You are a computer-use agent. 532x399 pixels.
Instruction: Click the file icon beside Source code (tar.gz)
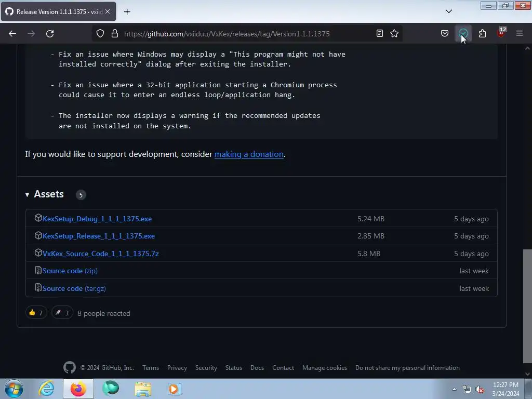pos(38,288)
